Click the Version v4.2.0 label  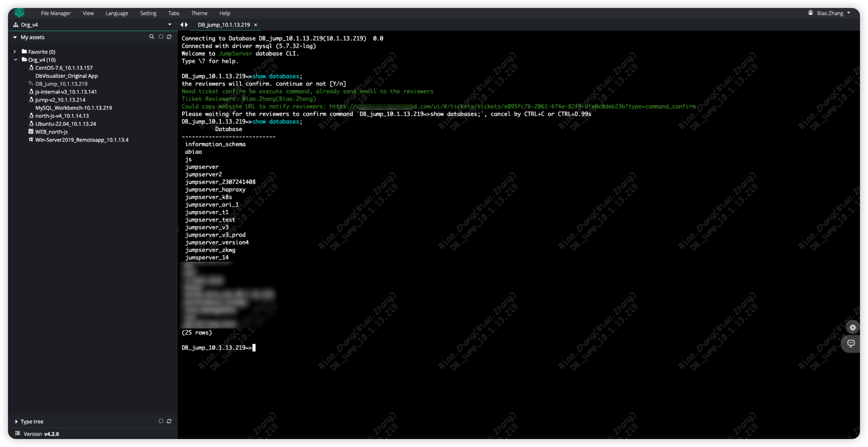coord(41,434)
